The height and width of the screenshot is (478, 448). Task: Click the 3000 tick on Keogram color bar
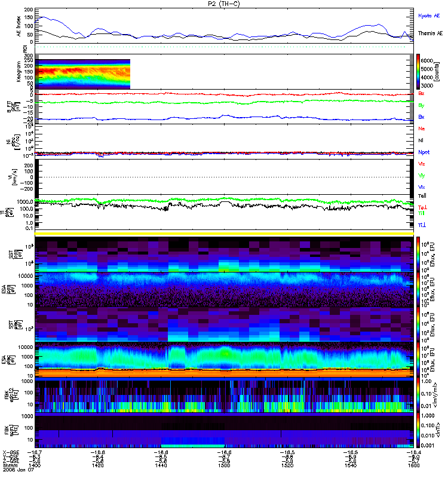tap(426, 85)
